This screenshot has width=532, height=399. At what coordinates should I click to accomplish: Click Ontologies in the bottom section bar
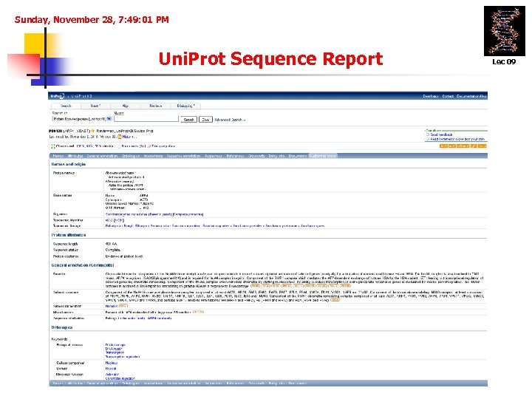[131, 383]
